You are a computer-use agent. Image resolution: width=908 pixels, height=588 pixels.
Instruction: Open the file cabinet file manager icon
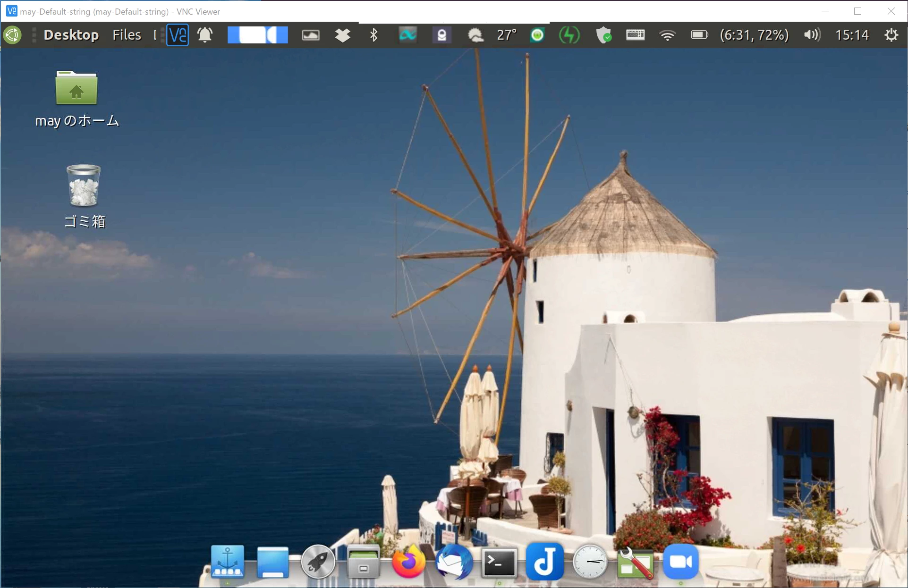[x=363, y=562]
